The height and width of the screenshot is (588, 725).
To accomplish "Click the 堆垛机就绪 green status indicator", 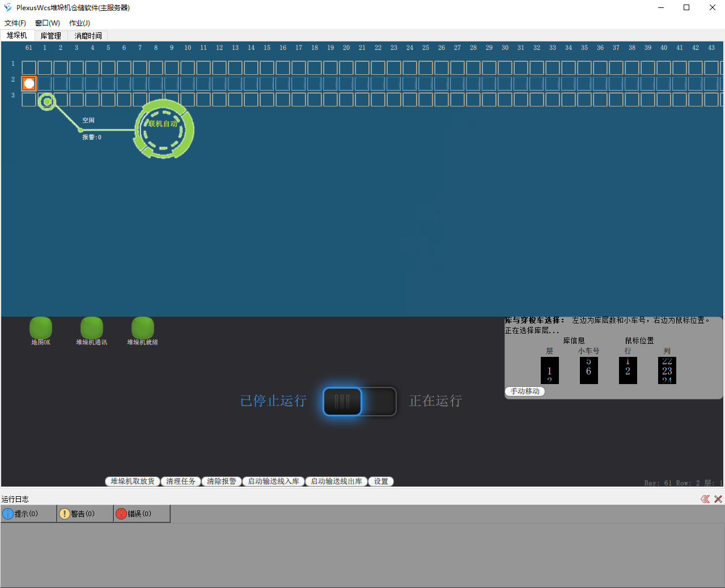I will pyautogui.click(x=143, y=327).
